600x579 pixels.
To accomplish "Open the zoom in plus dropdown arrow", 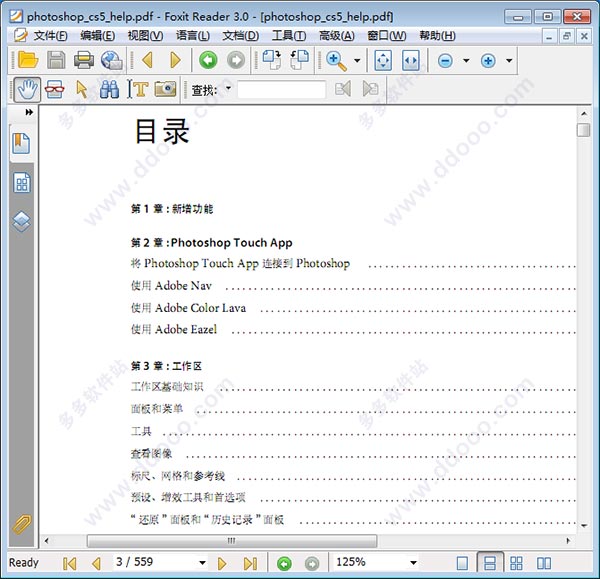I will pyautogui.click(x=509, y=60).
